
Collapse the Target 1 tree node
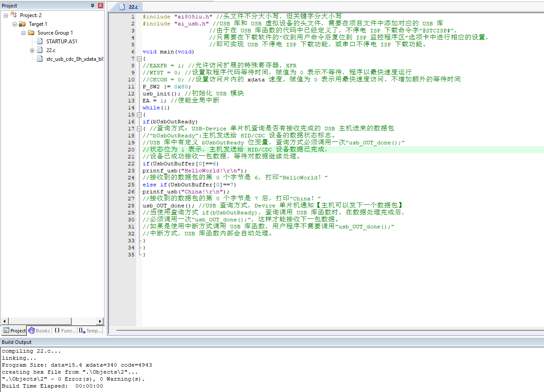(14, 24)
